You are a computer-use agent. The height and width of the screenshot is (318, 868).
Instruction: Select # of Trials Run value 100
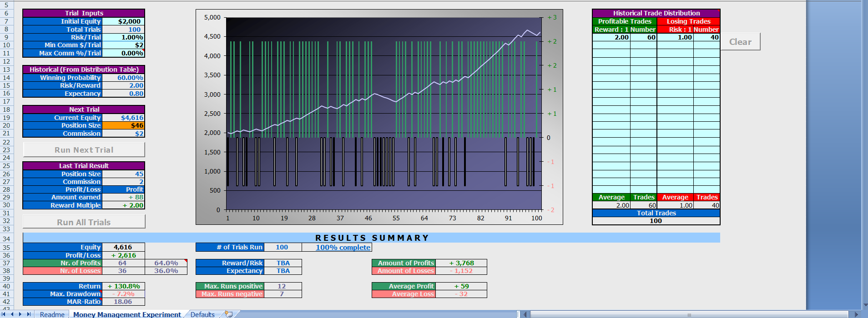tap(283, 247)
